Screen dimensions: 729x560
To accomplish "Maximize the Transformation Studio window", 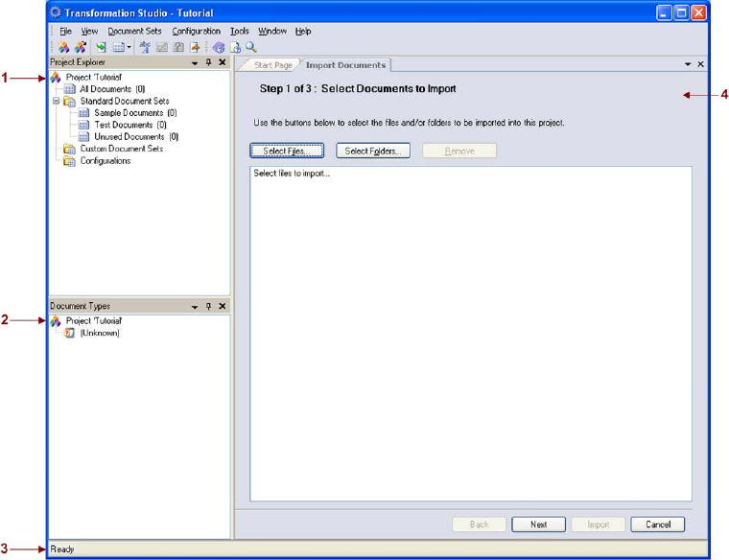I will 681,12.
